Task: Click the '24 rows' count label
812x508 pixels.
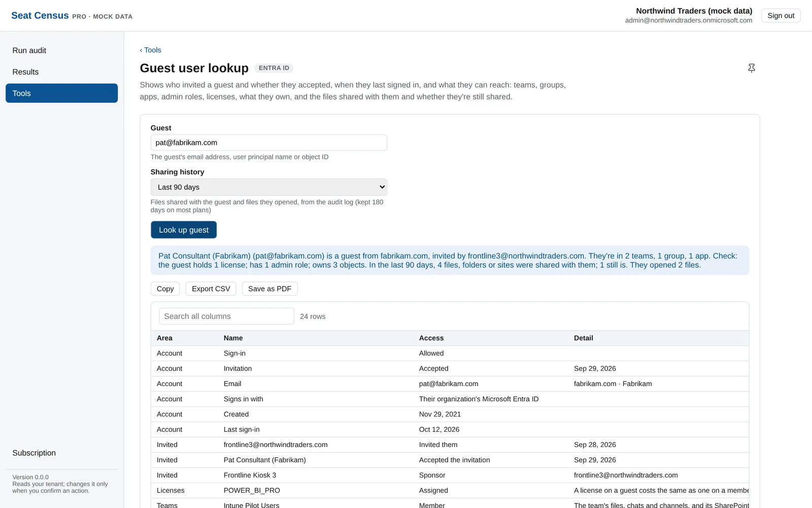Action: pos(313,316)
